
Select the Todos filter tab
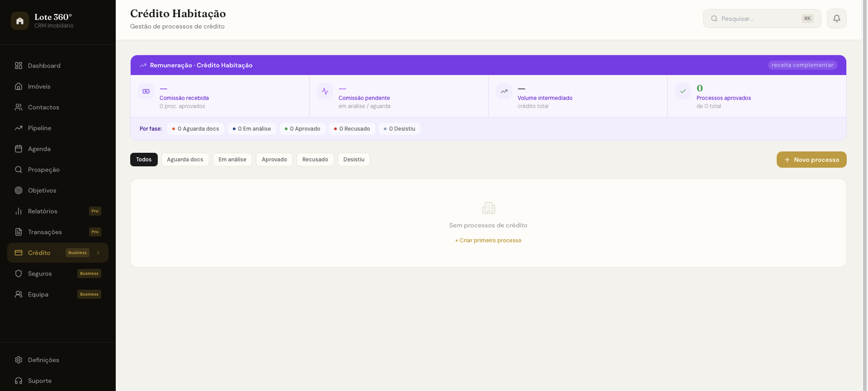click(144, 160)
